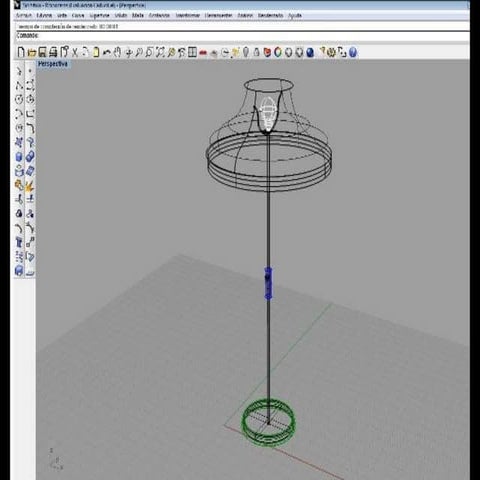This screenshot has width=480, height=480.
Task: Select the Ellipse tool
Action: pos(30,99)
